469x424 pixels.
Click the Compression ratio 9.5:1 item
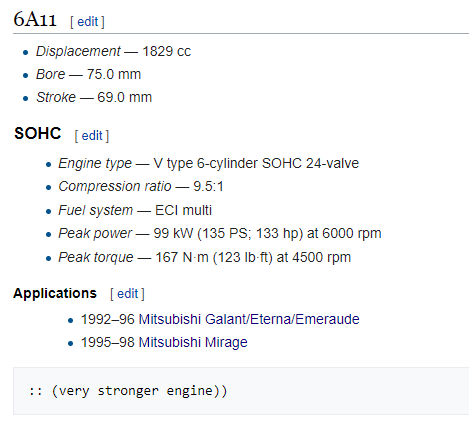[x=141, y=187]
